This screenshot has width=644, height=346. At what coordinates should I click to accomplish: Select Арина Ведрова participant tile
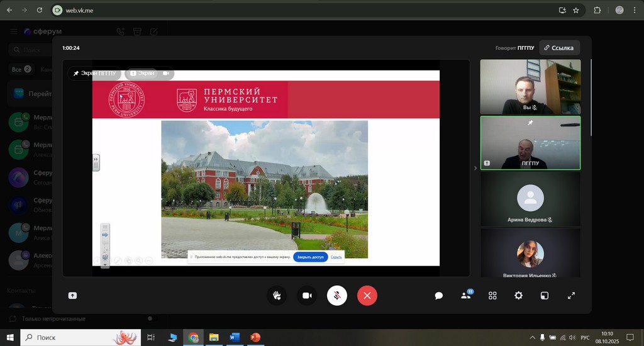click(530, 199)
